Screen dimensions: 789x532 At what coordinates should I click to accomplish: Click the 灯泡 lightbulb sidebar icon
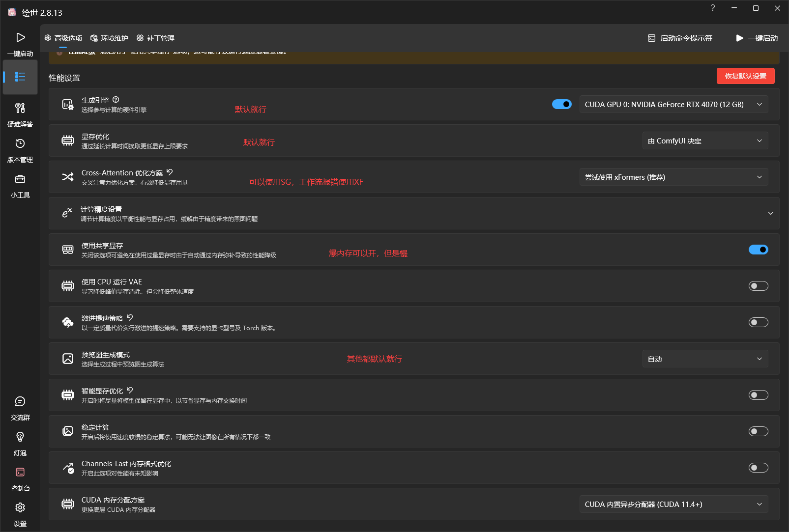(20, 443)
